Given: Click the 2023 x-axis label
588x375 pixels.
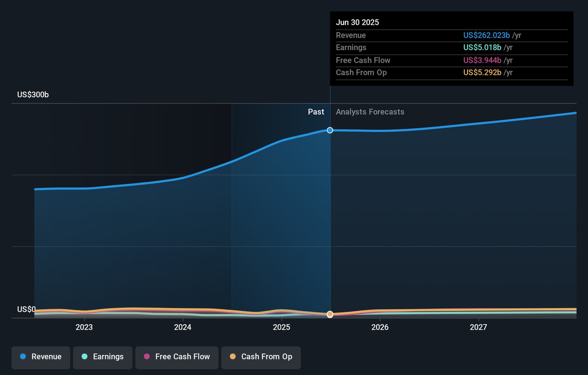Looking at the screenshot, I should [x=84, y=327].
